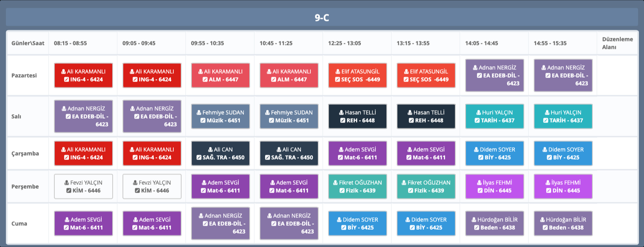The image size is (644, 247).
Task: Click edit icon beside Cuma 14:55 Beden - 6438
Action: [x=545, y=228]
